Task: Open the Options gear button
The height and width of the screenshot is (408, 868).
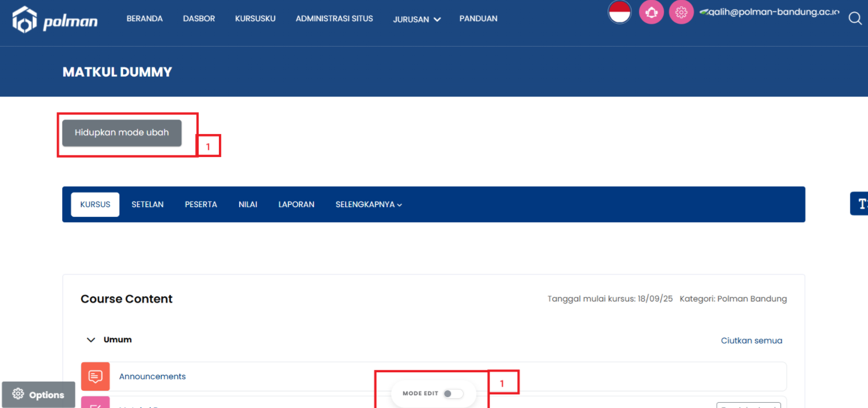Action: [39, 395]
